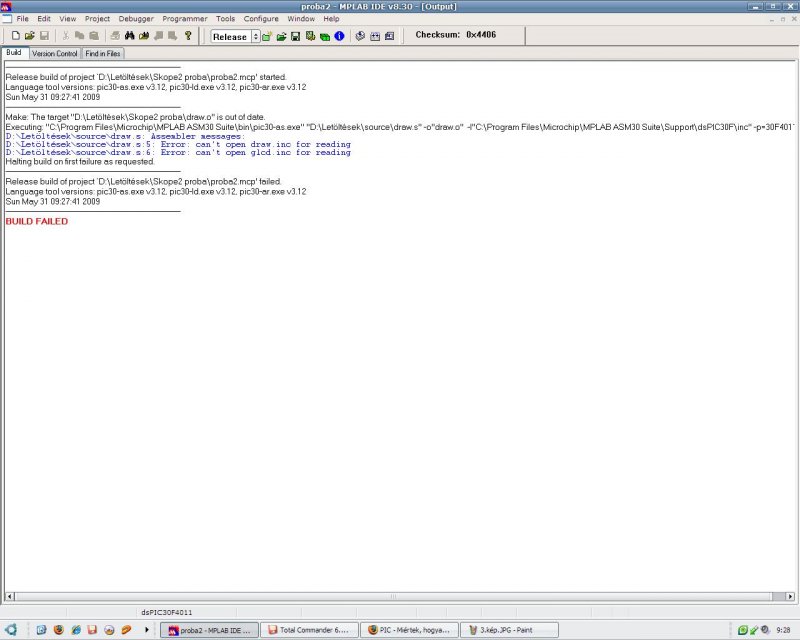Click the Save Workspace diskette icon

click(295, 36)
